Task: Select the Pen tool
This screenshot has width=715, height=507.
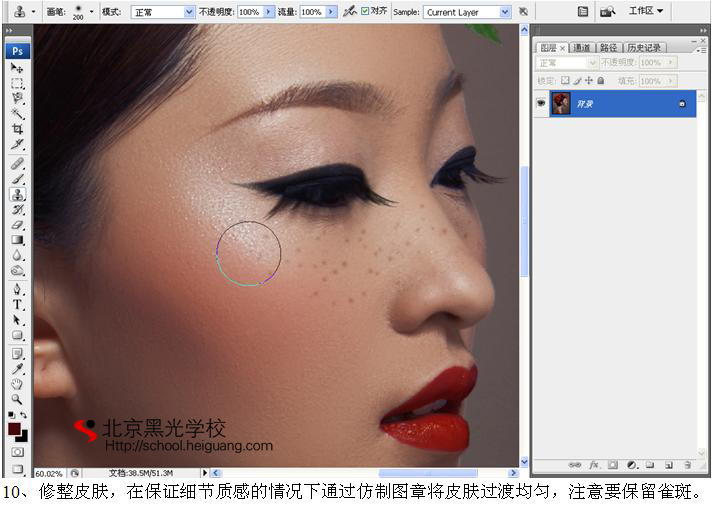Action: point(17,289)
